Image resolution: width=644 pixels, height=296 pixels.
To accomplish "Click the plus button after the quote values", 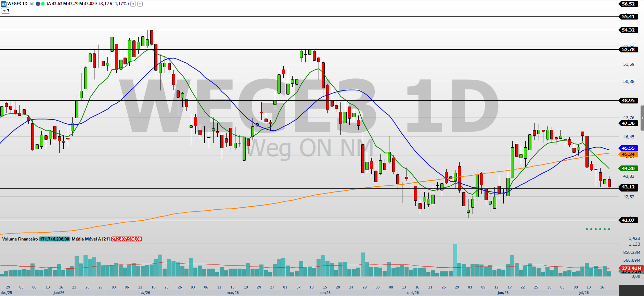I will point(140,4).
